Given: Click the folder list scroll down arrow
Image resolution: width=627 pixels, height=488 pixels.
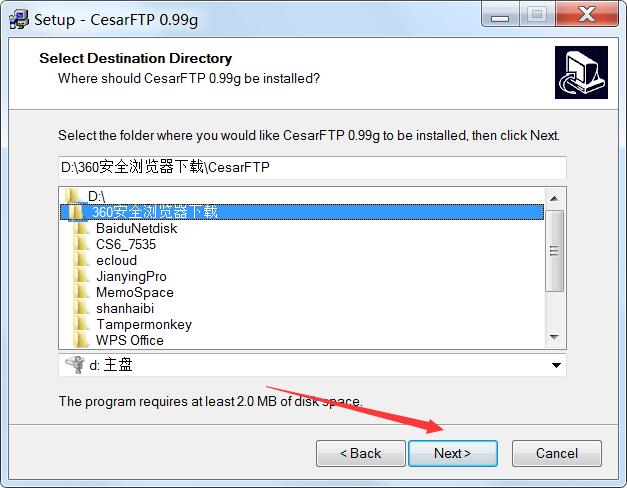Looking at the screenshot, I should [x=554, y=337].
